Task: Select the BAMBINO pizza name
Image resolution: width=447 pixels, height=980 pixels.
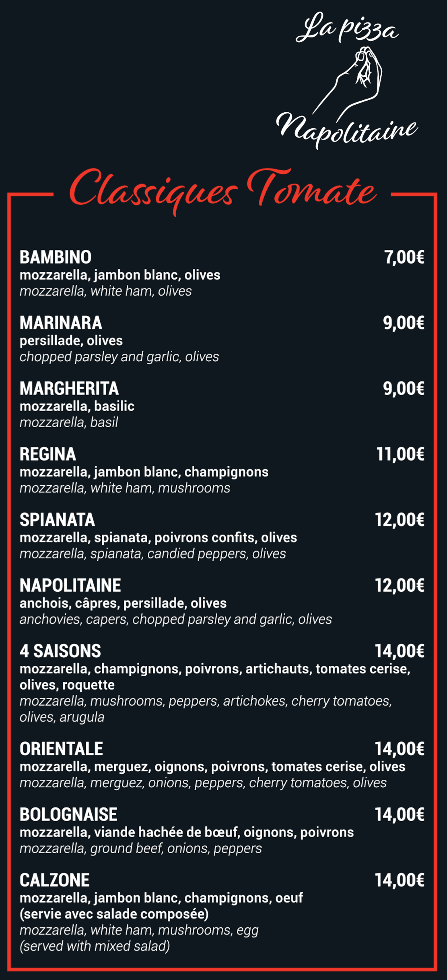Action: click(56, 257)
